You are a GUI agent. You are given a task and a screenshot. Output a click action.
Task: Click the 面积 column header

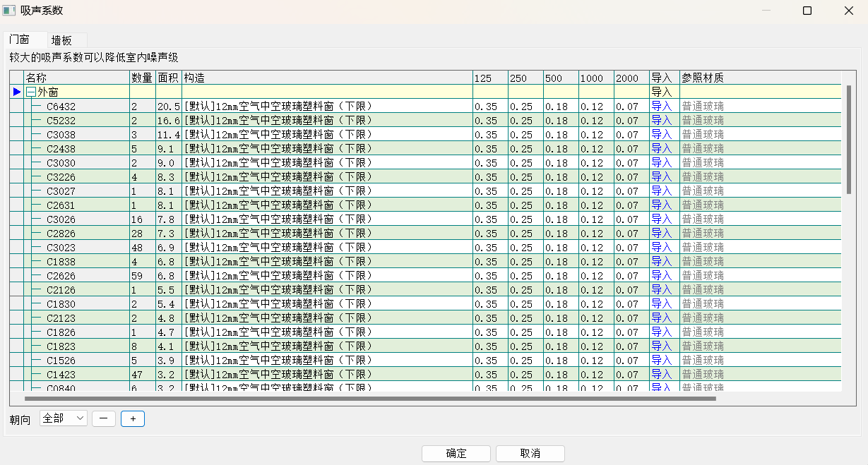169,78
